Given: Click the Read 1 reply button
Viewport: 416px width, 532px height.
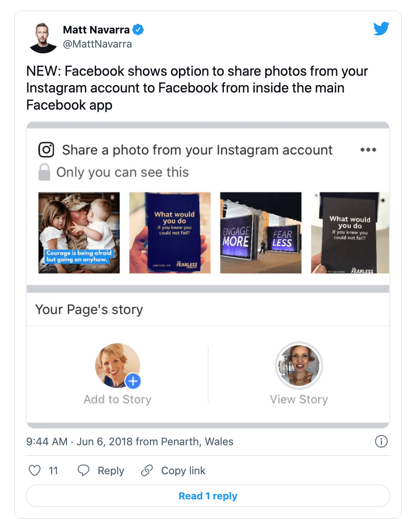Looking at the screenshot, I should (x=208, y=496).
